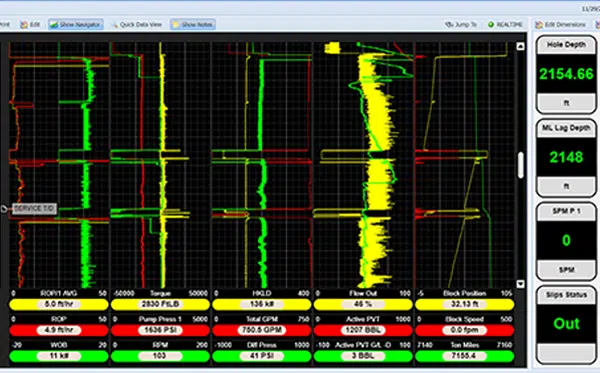Click the ROP/1 AVG 5.0 ft/hr value bar
Image resolution: width=600 pixels, height=373 pixels.
point(59,305)
